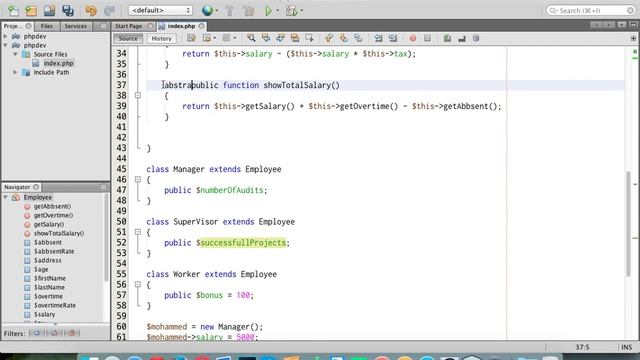
Task: Click the database cylinder toolbar icon
Action: coord(476,38)
